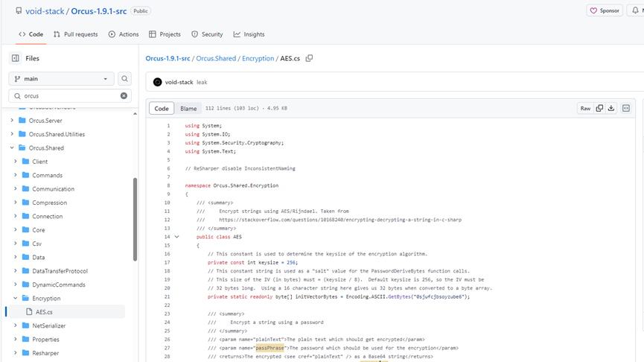Expand the Orcus.Server folder

point(12,121)
